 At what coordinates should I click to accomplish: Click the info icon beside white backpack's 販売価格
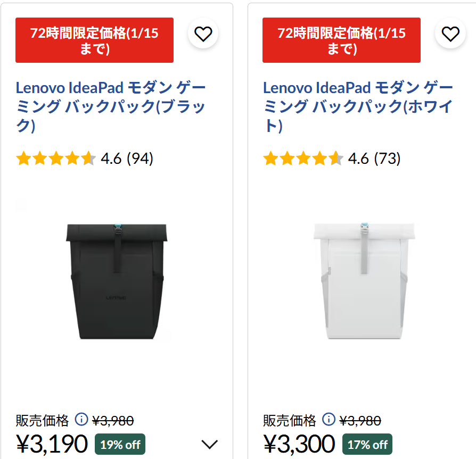[330, 420]
